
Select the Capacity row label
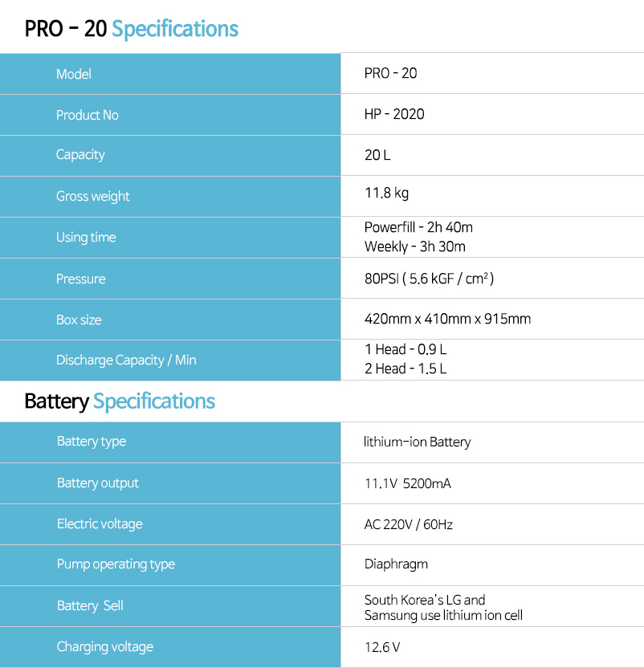[170, 156]
